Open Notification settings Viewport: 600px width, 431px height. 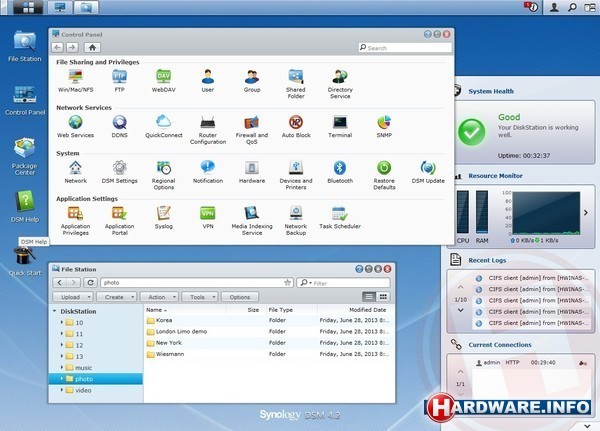(x=208, y=172)
